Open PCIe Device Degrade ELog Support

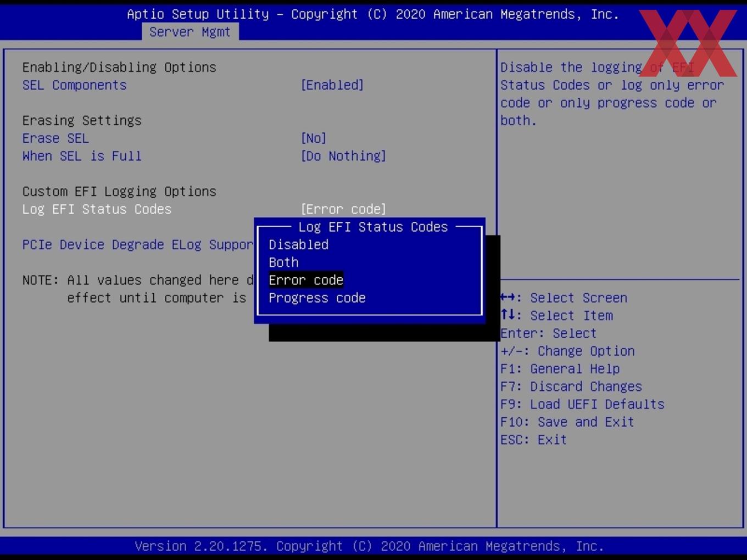(x=138, y=245)
